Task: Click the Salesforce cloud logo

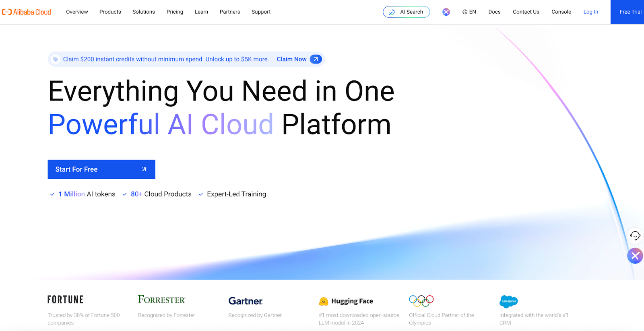Action: click(x=508, y=301)
